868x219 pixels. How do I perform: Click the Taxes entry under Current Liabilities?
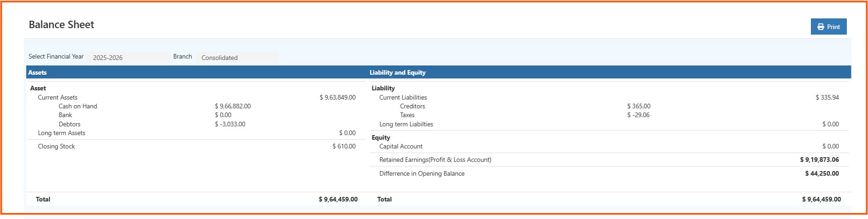(407, 115)
